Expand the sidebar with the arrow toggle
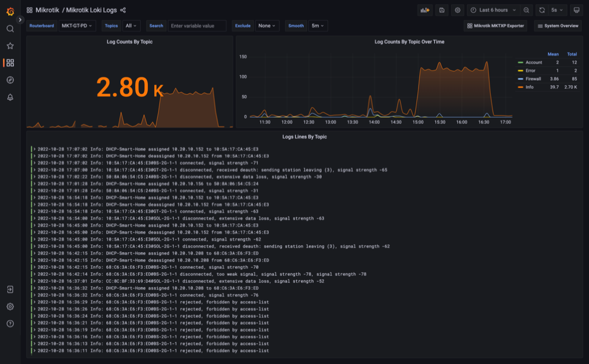The height and width of the screenshot is (364, 589). [20, 20]
